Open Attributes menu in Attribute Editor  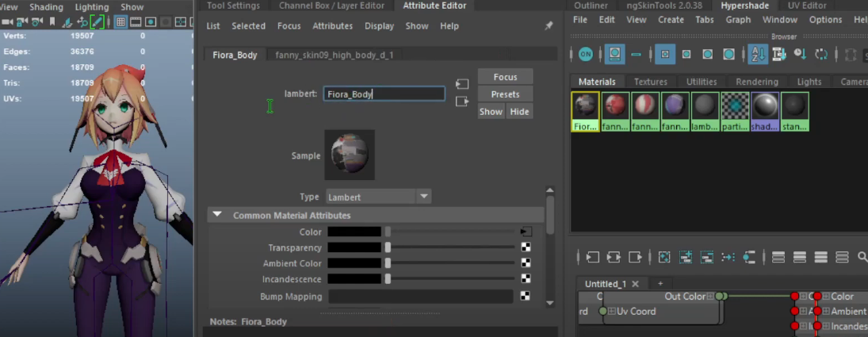(x=332, y=26)
